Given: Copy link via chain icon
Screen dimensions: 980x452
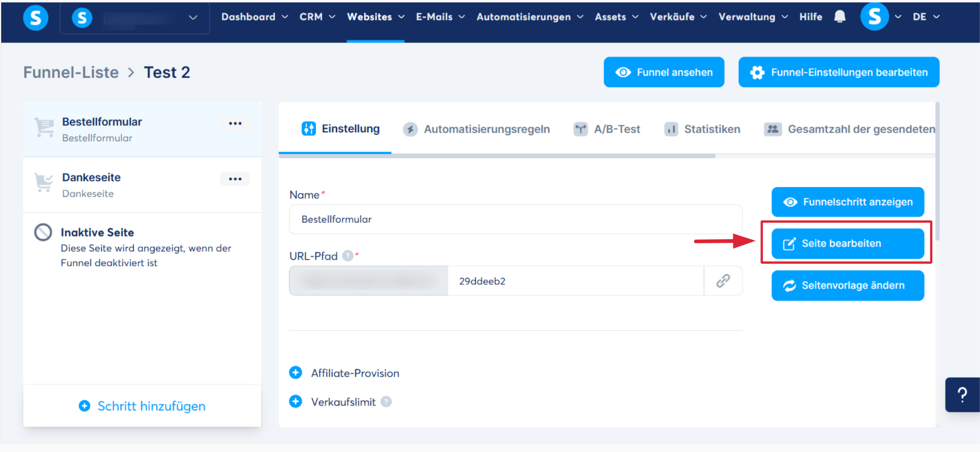Looking at the screenshot, I should click(723, 281).
